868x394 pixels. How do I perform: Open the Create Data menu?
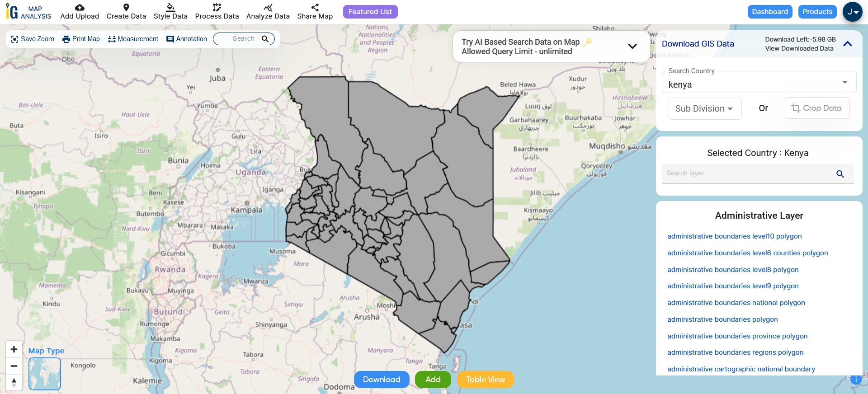click(126, 12)
